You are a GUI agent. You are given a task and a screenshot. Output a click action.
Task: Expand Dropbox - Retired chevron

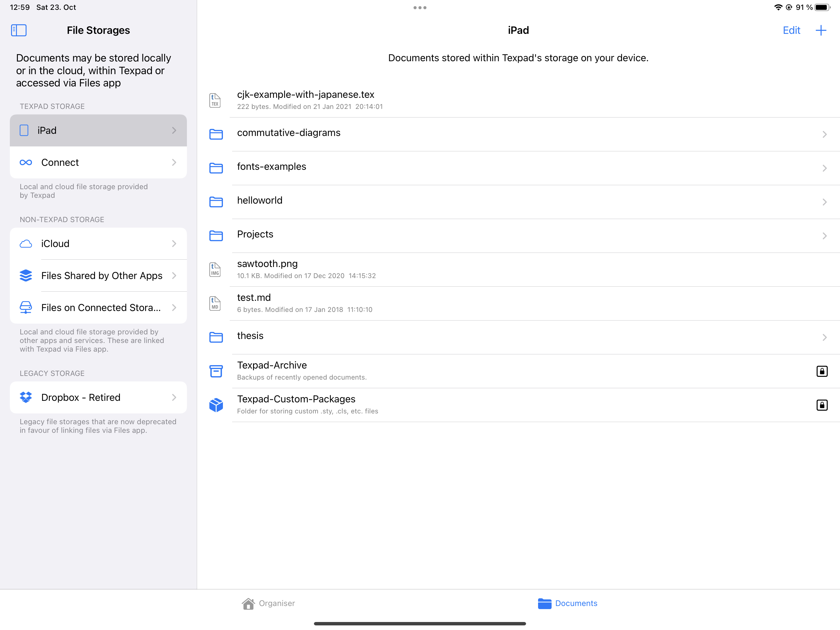coord(174,397)
